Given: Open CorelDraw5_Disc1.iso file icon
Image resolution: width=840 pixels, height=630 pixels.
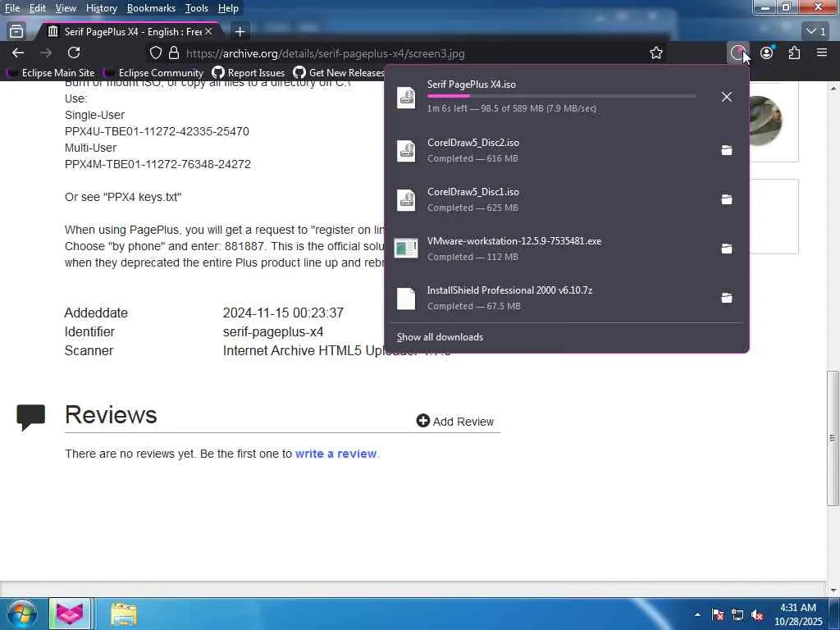Looking at the screenshot, I should (x=406, y=200).
